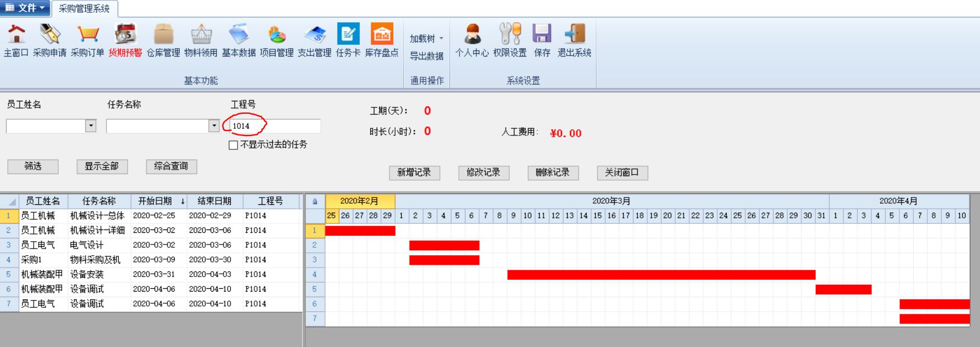
Task: Click the 保存 floppy disk icon
Action: click(542, 35)
